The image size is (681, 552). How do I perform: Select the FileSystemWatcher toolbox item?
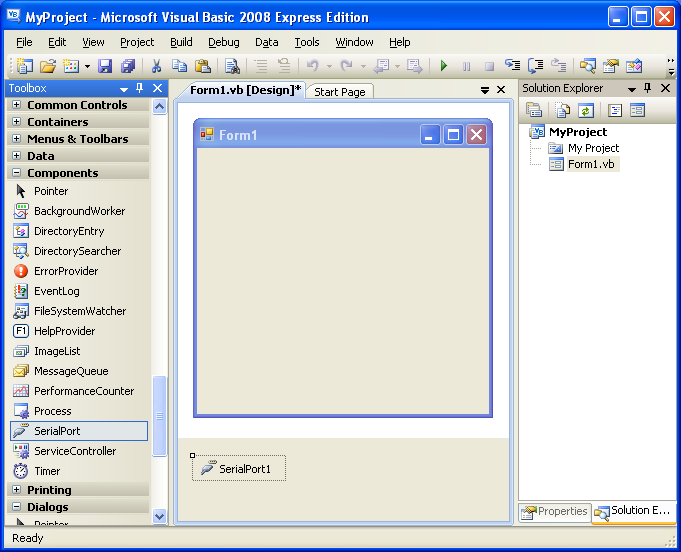click(79, 311)
